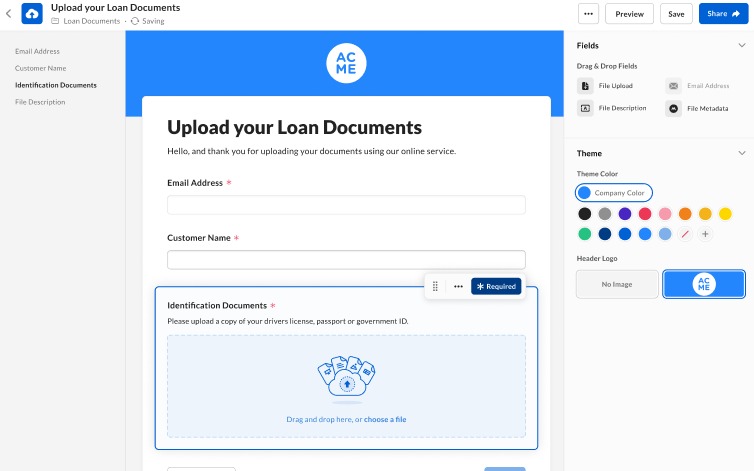Jump to Customer Name in the sidebar
Screen dimensions: 754x471
coord(40,68)
